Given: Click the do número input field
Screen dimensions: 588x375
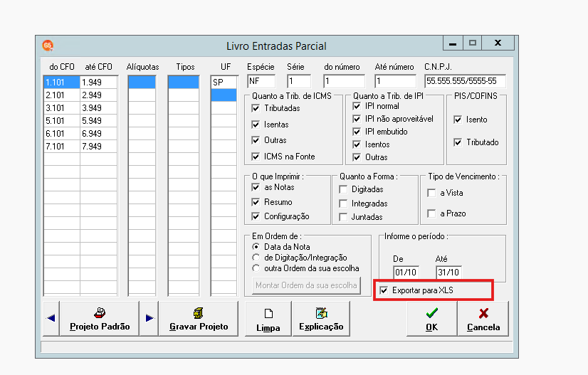Looking at the screenshot, I should [x=344, y=81].
